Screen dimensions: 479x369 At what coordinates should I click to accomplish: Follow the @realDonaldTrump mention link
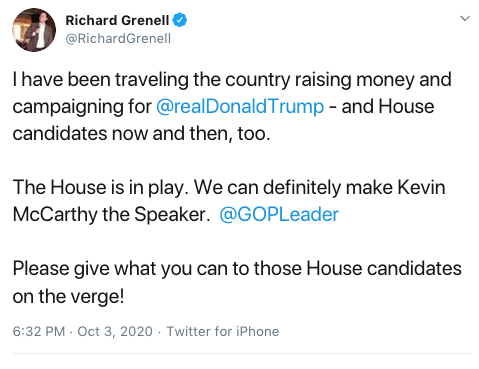[x=240, y=107]
